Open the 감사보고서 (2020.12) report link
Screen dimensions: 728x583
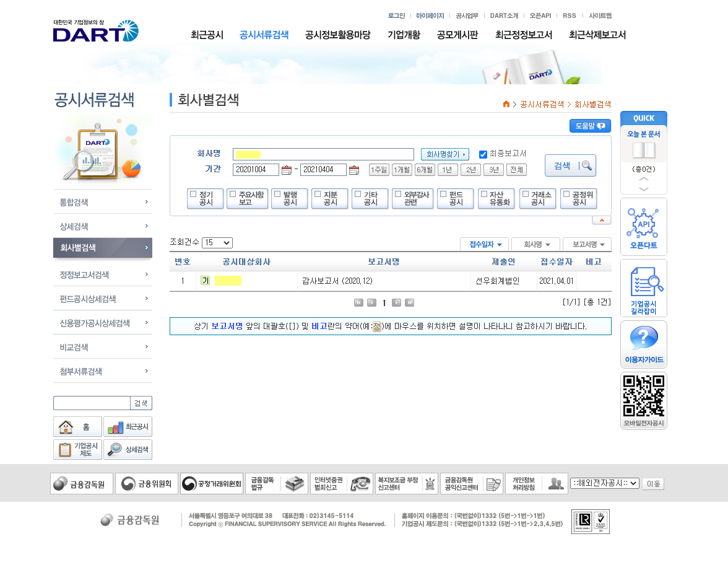point(337,281)
